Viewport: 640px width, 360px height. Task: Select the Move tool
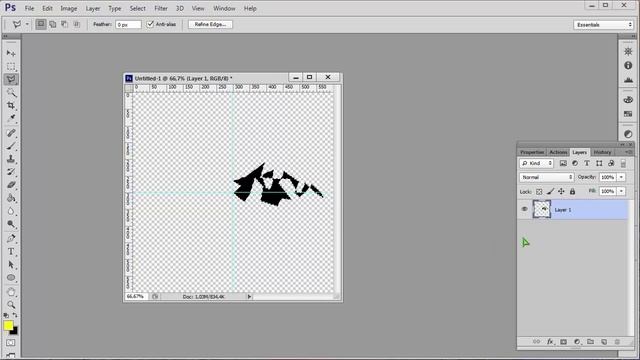(11, 53)
